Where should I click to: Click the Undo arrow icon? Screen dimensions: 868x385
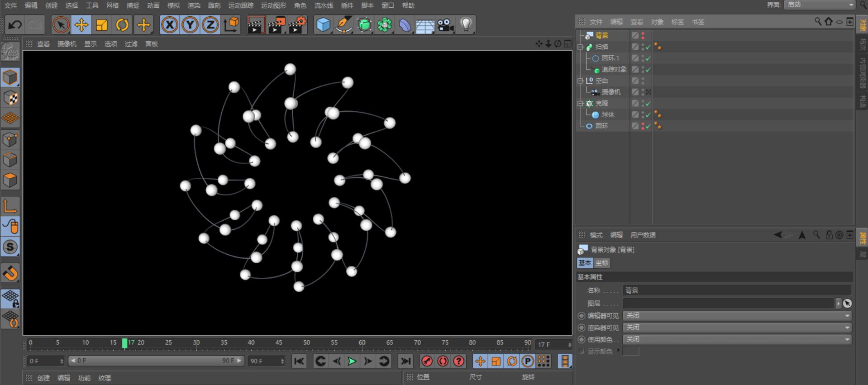[15, 25]
